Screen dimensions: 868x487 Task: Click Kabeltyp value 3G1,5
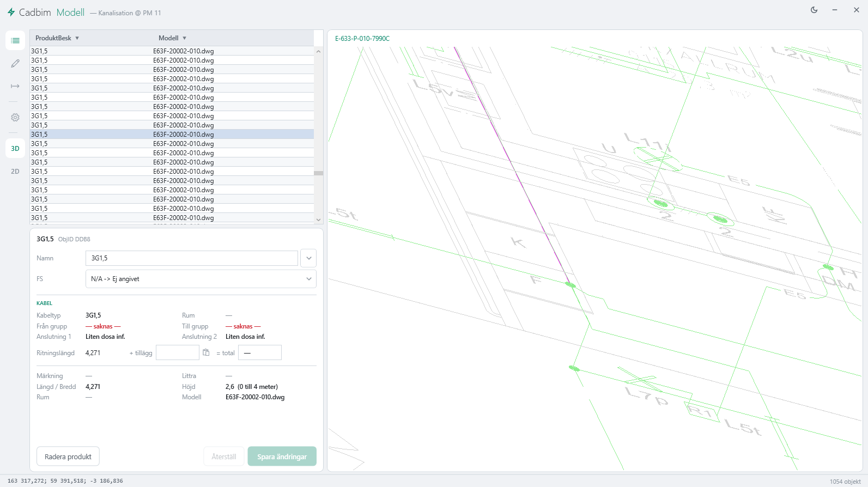[x=93, y=315]
